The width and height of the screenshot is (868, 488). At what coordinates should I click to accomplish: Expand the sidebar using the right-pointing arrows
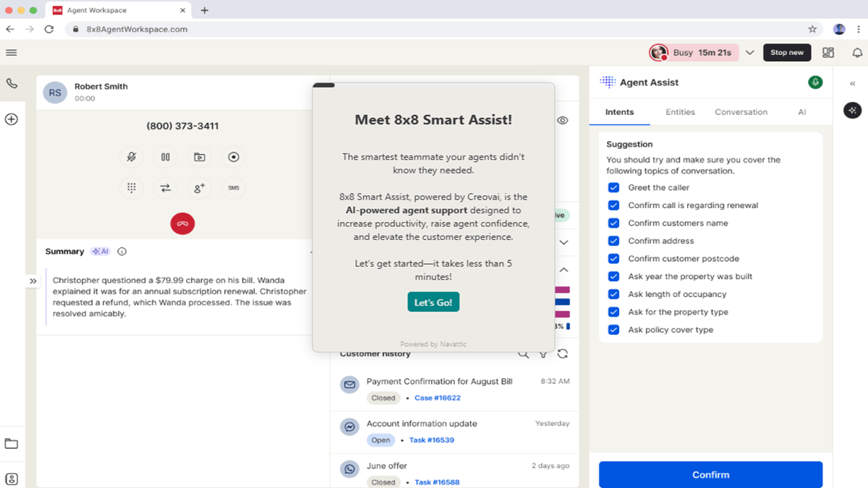tap(33, 281)
